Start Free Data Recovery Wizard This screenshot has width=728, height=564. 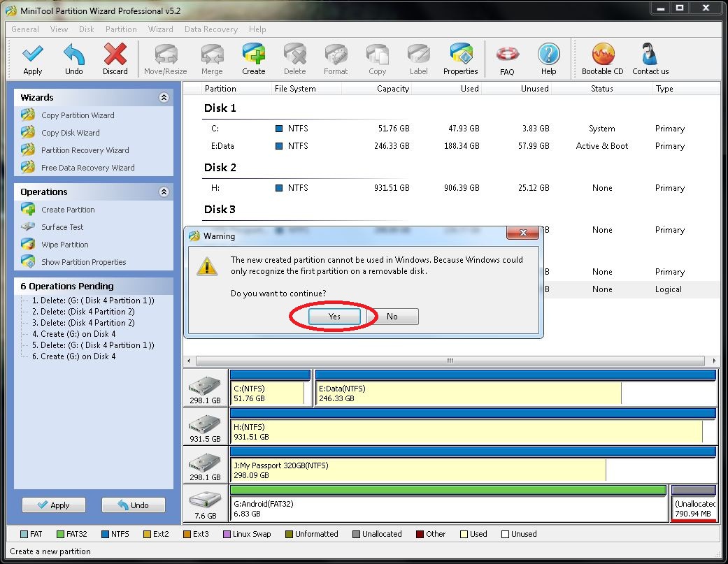(x=87, y=168)
